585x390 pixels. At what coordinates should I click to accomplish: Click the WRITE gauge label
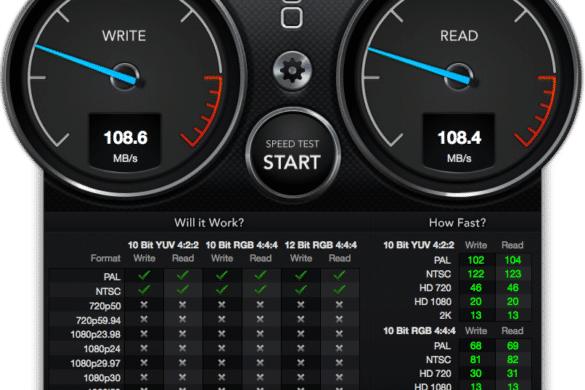[x=124, y=36]
